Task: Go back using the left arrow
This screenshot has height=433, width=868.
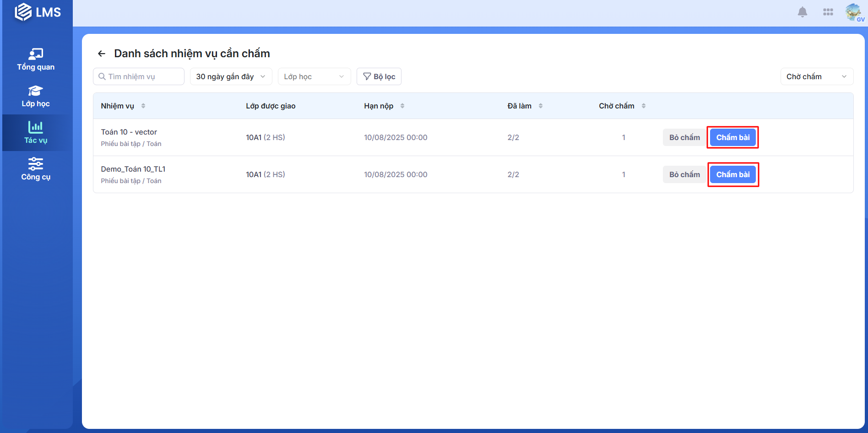Action: pyautogui.click(x=102, y=54)
